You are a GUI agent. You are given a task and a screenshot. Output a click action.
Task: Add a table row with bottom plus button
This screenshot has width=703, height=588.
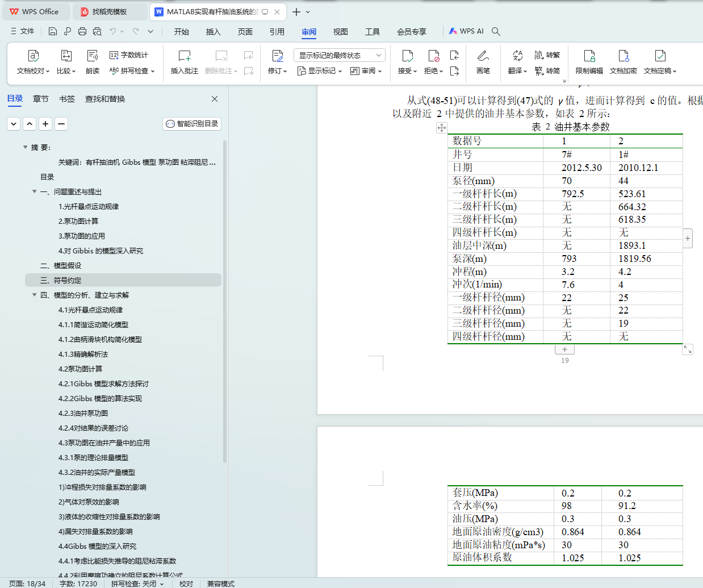(x=564, y=349)
